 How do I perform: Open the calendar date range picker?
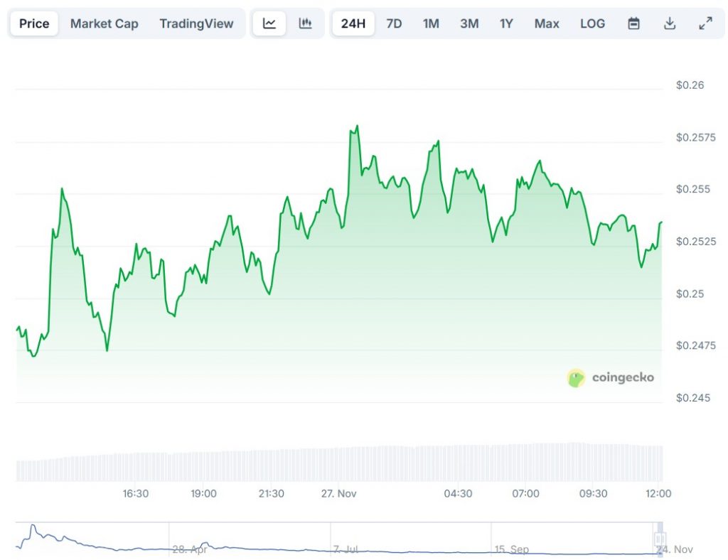(x=633, y=23)
